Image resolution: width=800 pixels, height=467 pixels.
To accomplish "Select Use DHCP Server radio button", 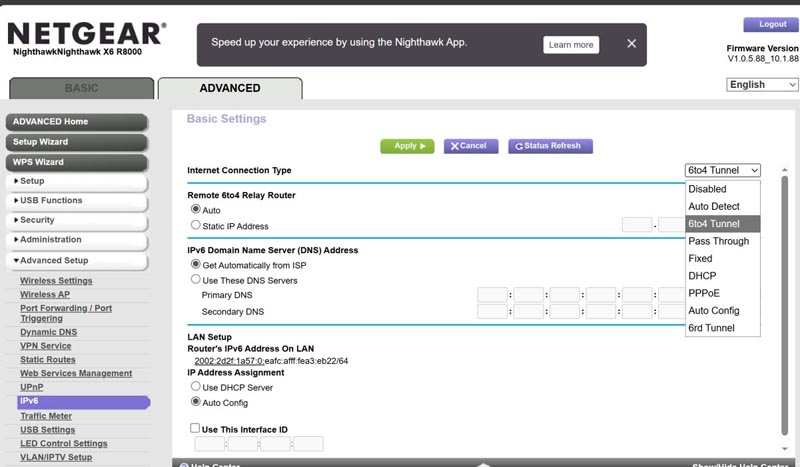I will tap(195, 387).
